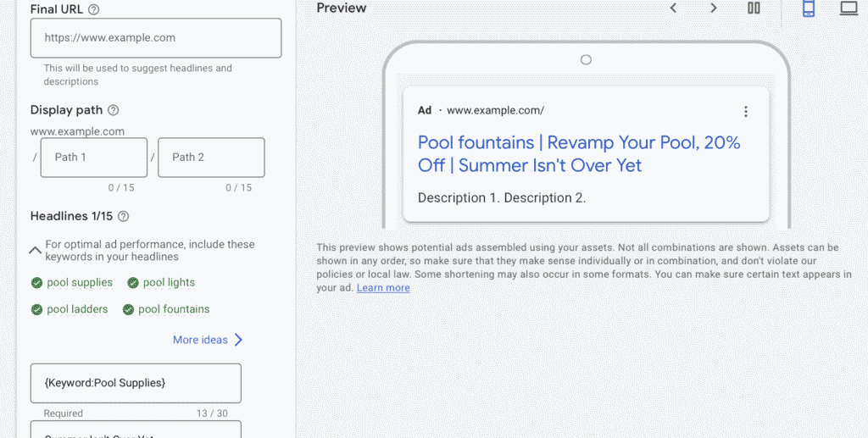Switch to desktop preview
The height and width of the screenshot is (438, 868).
[849, 8]
